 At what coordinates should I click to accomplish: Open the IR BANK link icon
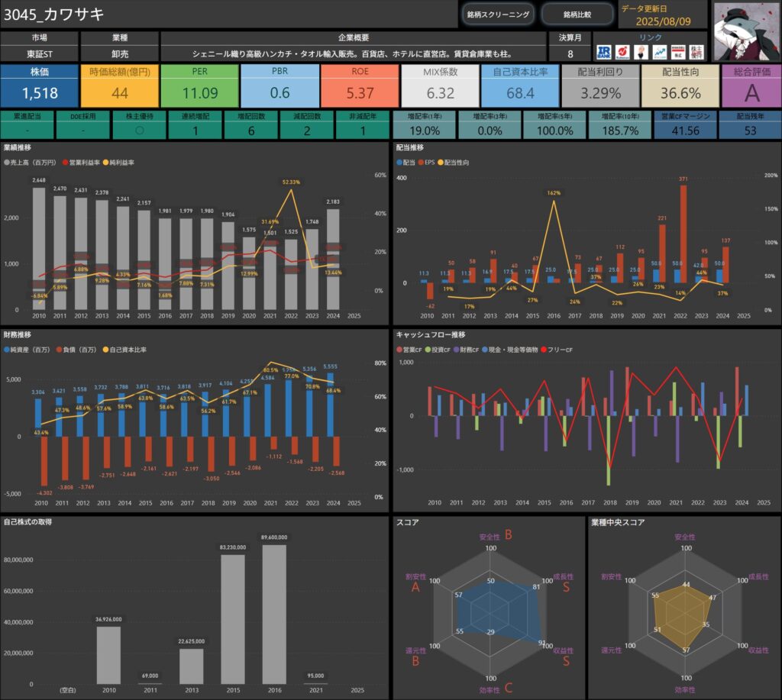(603, 53)
